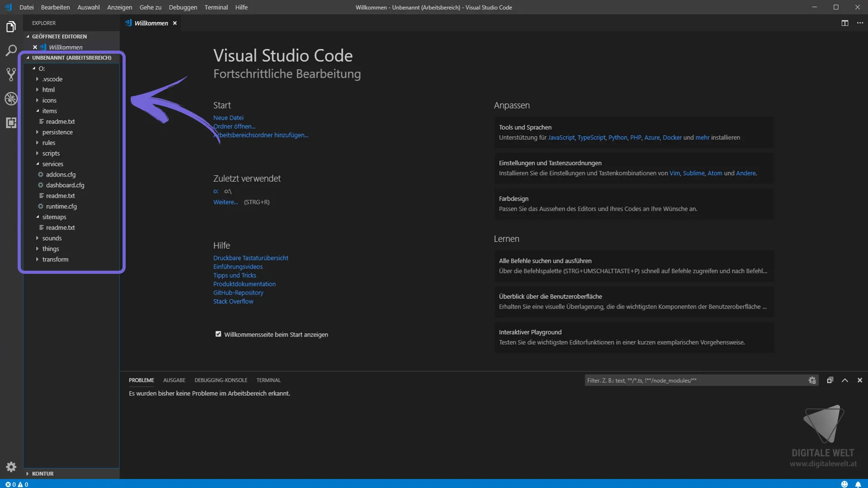Open the Source Control view
The image size is (868, 488).
click(x=11, y=75)
